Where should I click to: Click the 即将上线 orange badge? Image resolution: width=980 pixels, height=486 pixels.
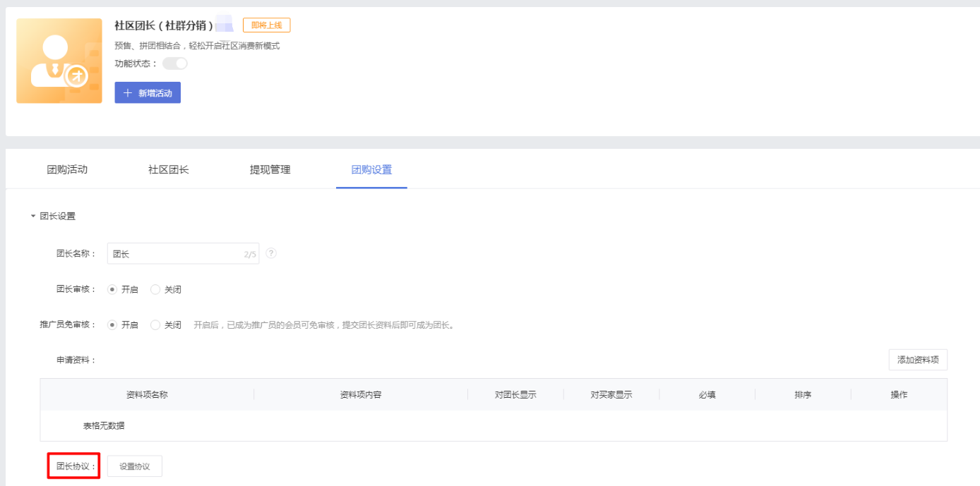coord(266,25)
